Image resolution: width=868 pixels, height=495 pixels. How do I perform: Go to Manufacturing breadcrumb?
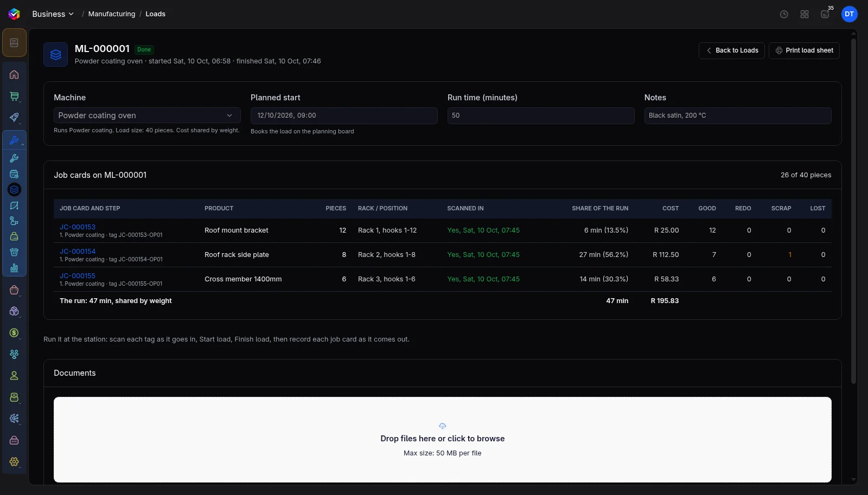112,14
